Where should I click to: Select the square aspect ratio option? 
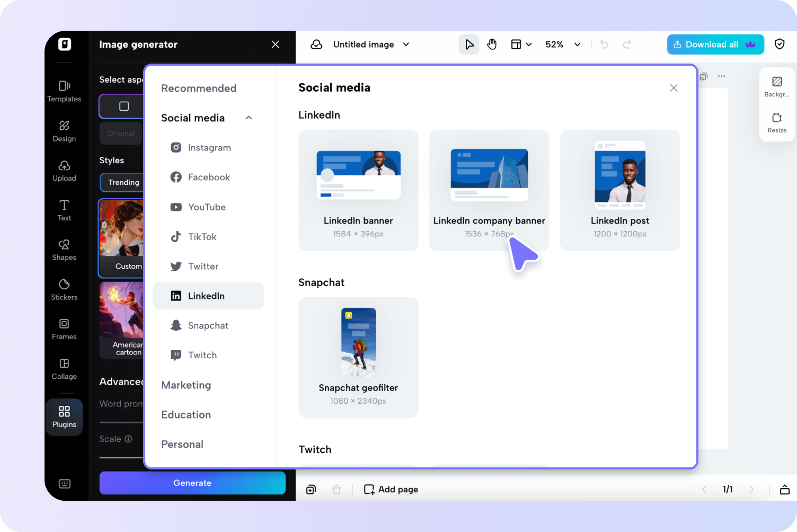[x=122, y=106]
